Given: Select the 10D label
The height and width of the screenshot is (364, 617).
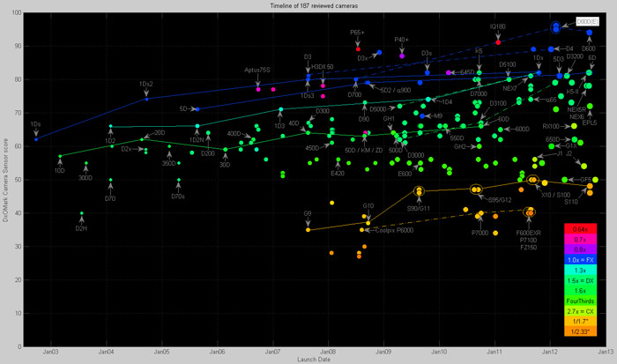Looking at the screenshot, I should (59, 170).
